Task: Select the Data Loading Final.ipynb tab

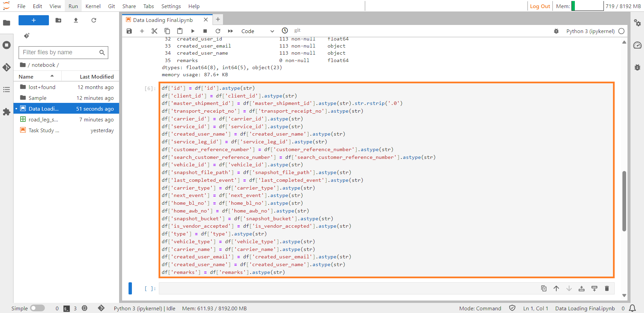Action: [162, 20]
